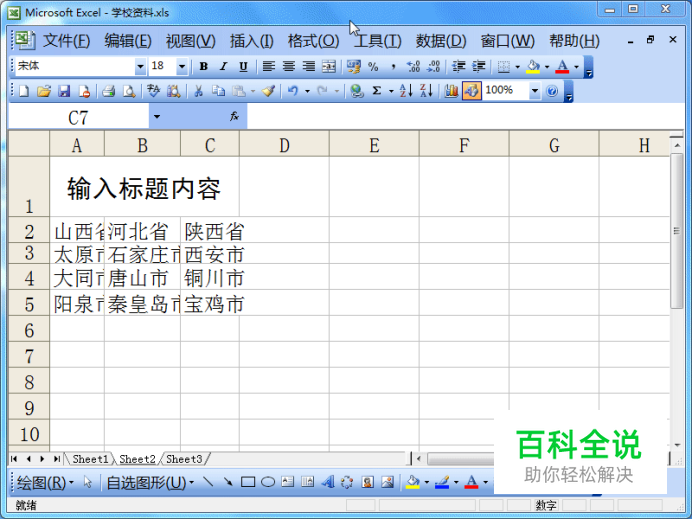Toggle underline formatting
Screen dimensions: 692x519
point(243,67)
